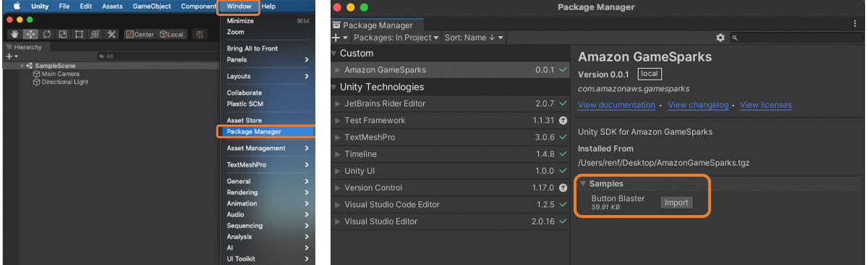Select the Rotate tool in Unity toolbar

click(47, 34)
